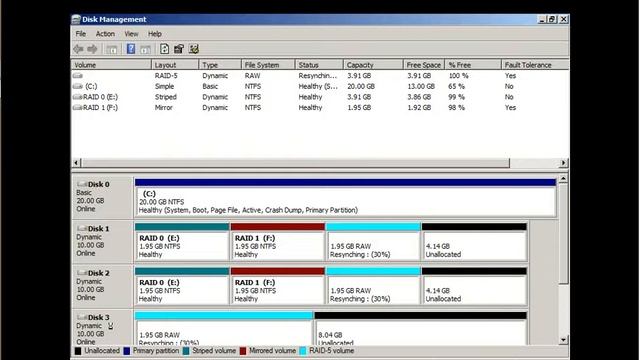The height and width of the screenshot is (360, 640).
Task: Click the Disk 3 disk icon
Action: 82,317
